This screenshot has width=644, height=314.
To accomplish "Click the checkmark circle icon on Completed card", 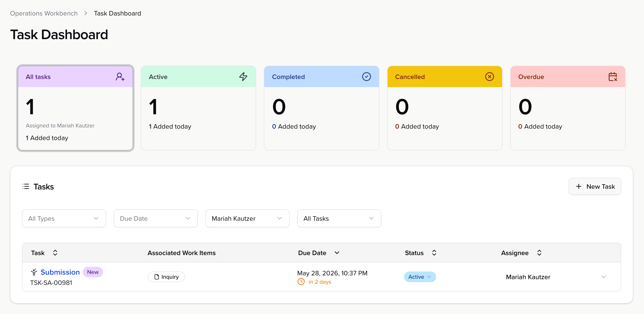I will click(366, 77).
